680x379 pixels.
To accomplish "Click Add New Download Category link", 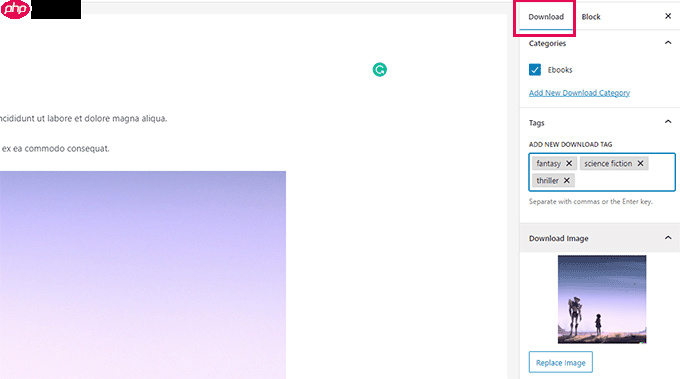I will [579, 93].
